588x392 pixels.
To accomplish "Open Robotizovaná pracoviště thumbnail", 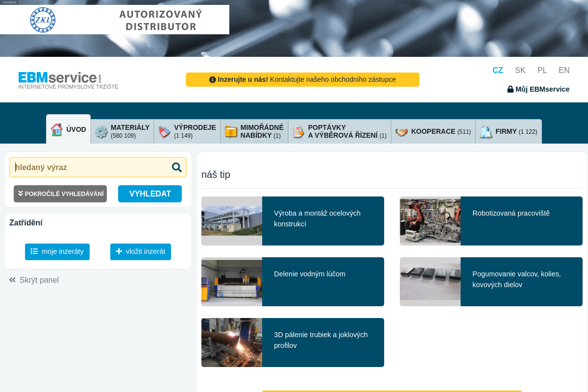I will point(430,221).
